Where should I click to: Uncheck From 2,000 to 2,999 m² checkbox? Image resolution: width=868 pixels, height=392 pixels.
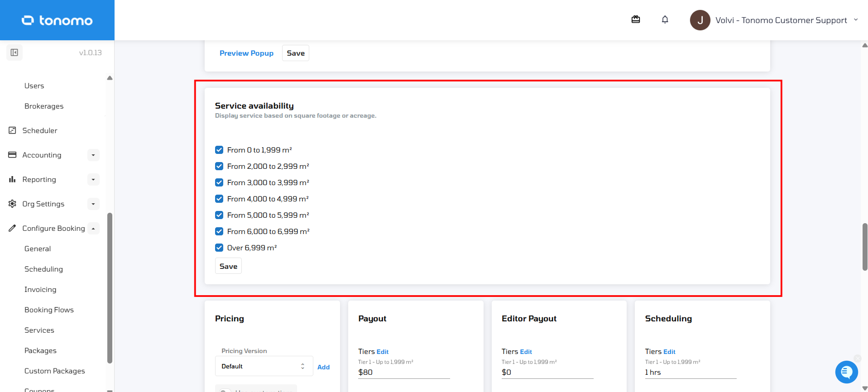click(x=219, y=166)
